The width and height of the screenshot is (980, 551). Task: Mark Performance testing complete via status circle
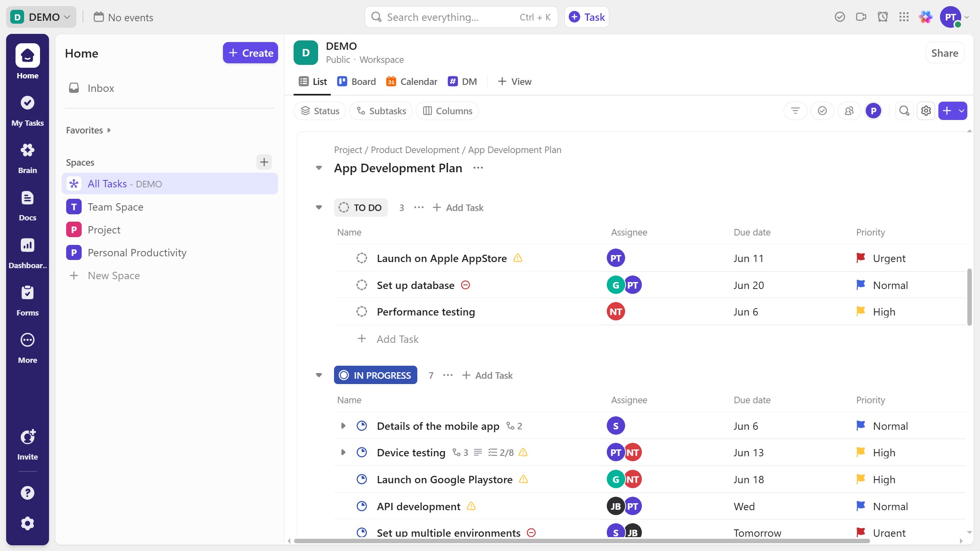[x=362, y=311]
